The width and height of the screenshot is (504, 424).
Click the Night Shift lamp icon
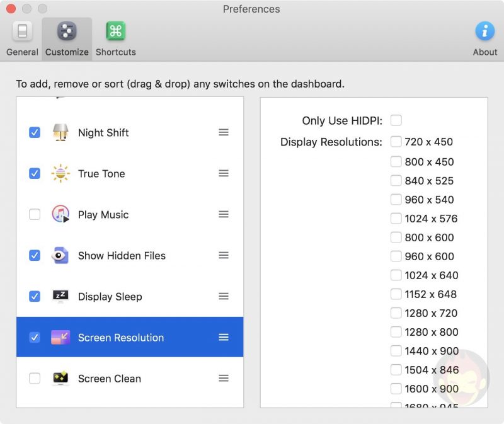(x=61, y=132)
